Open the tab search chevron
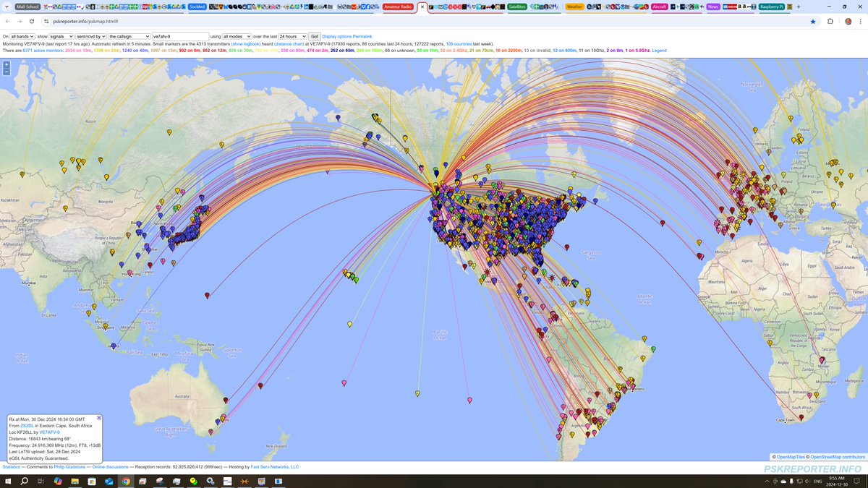 (7, 7)
